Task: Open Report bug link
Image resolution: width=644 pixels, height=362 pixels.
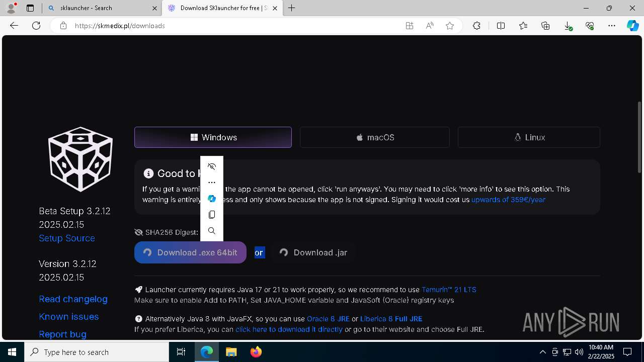Action: 62,334
